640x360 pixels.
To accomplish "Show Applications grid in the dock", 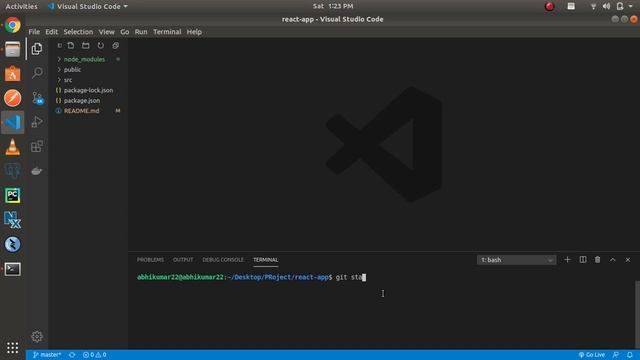I will click(13, 348).
